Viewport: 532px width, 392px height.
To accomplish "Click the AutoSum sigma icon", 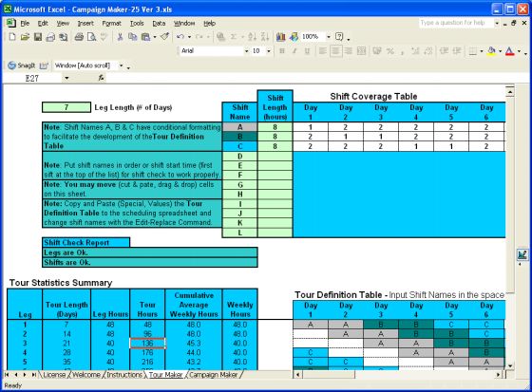I will tap(234, 37).
